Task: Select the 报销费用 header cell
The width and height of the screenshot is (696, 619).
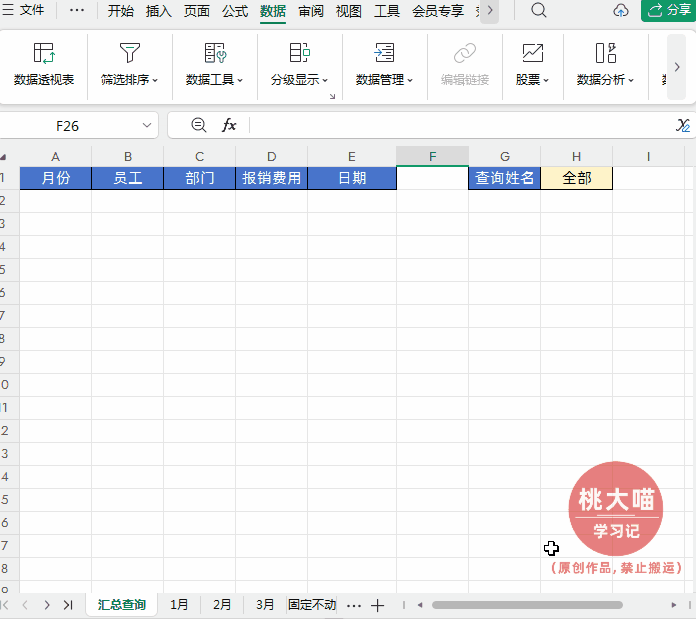Action: (272, 178)
